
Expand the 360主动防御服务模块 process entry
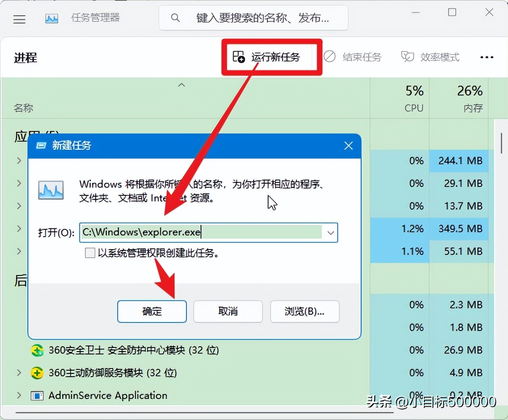point(19,373)
